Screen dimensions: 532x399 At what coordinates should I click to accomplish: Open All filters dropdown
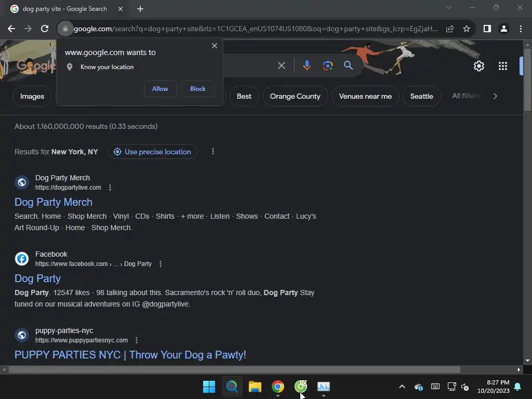click(466, 96)
